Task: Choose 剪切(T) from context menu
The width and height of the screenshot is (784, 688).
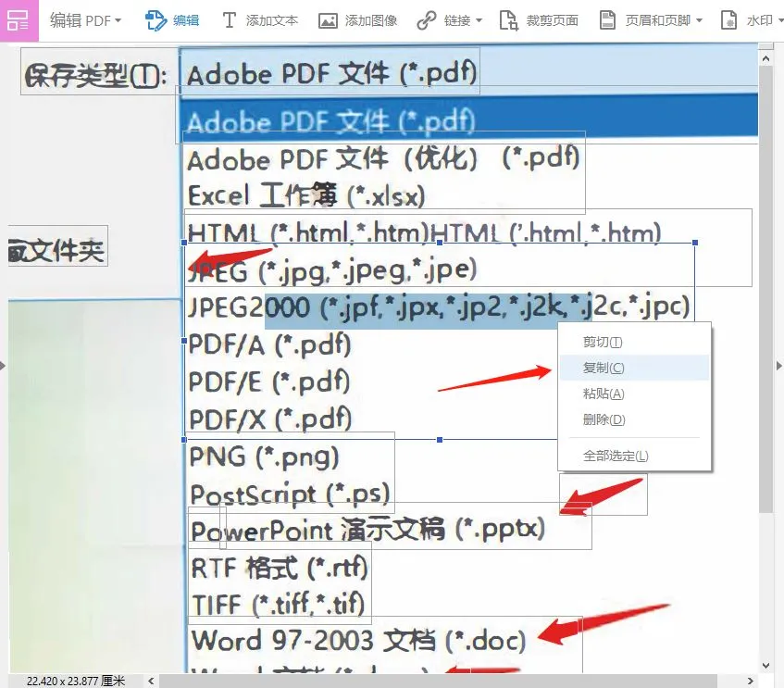Action: click(634, 343)
